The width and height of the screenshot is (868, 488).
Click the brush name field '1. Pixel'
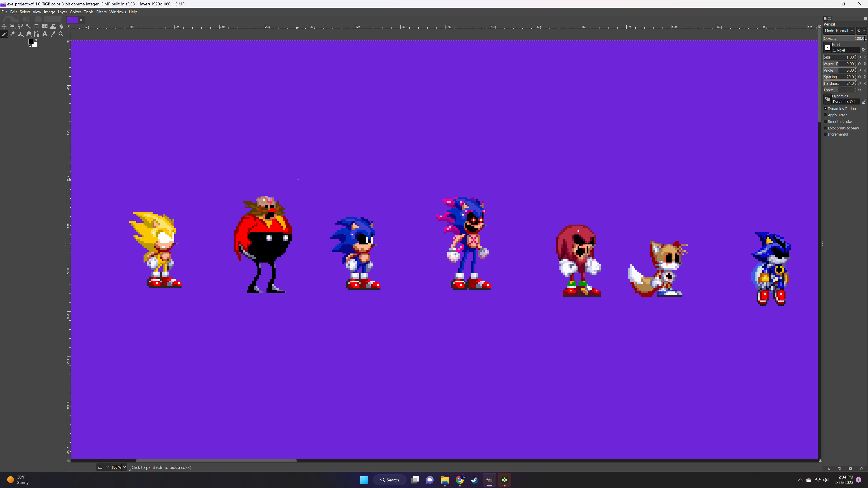point(846,50)
